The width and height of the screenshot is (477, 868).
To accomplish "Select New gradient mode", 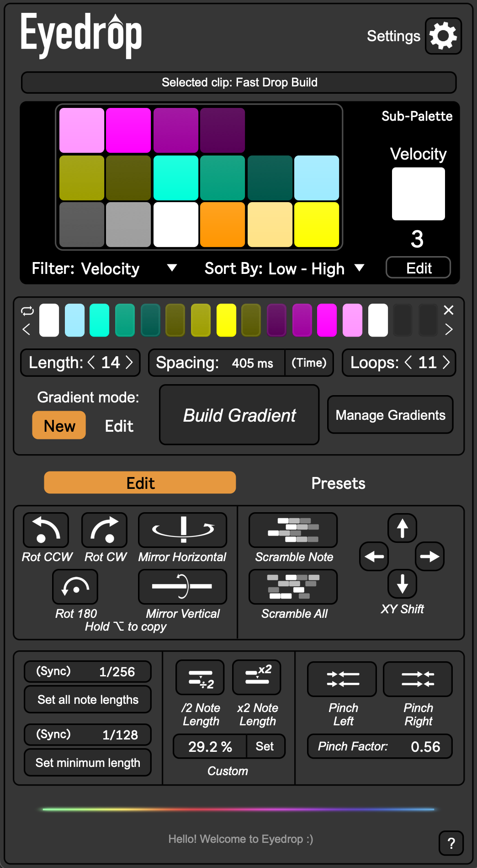I will [x=59, y=425].
